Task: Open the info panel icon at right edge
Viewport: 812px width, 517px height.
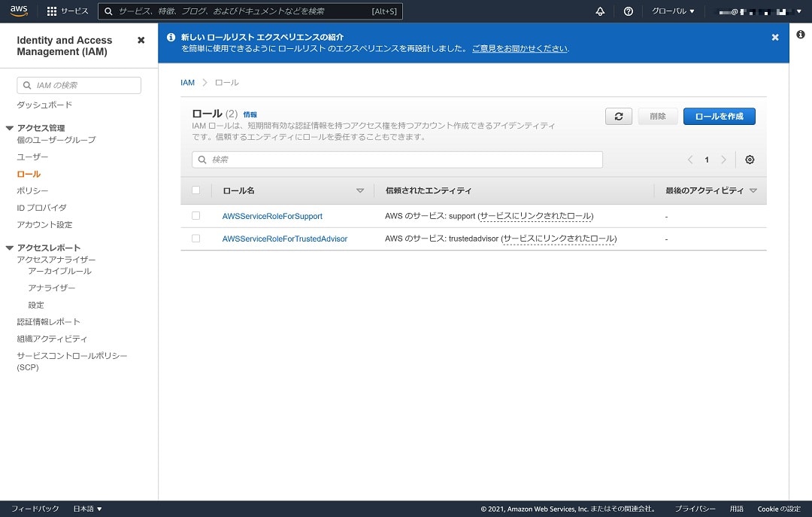Action: pyautogui.click(x=801, y=34)
